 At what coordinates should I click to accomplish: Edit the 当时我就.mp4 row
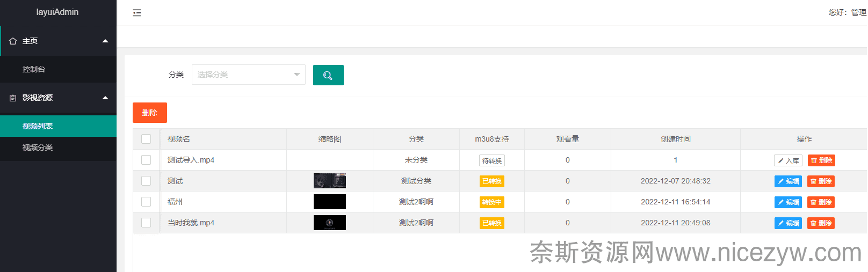(x=788, y=223)
